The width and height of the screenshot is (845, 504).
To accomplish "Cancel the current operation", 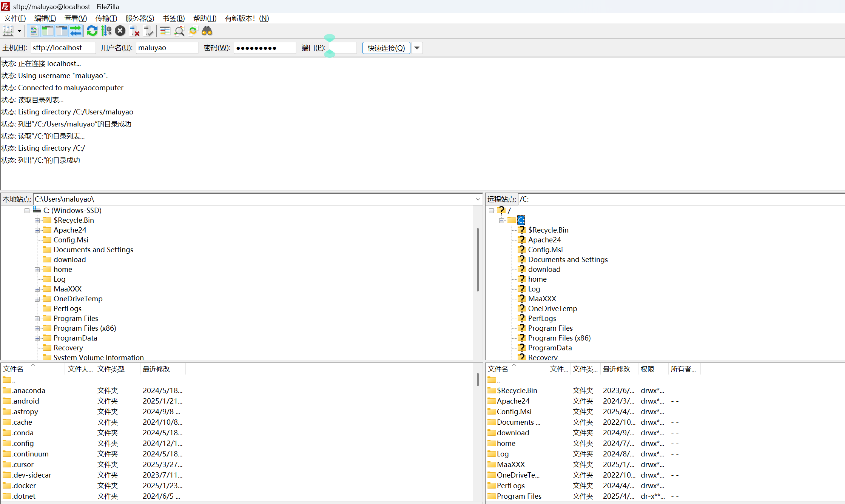I will click(120, 31).
